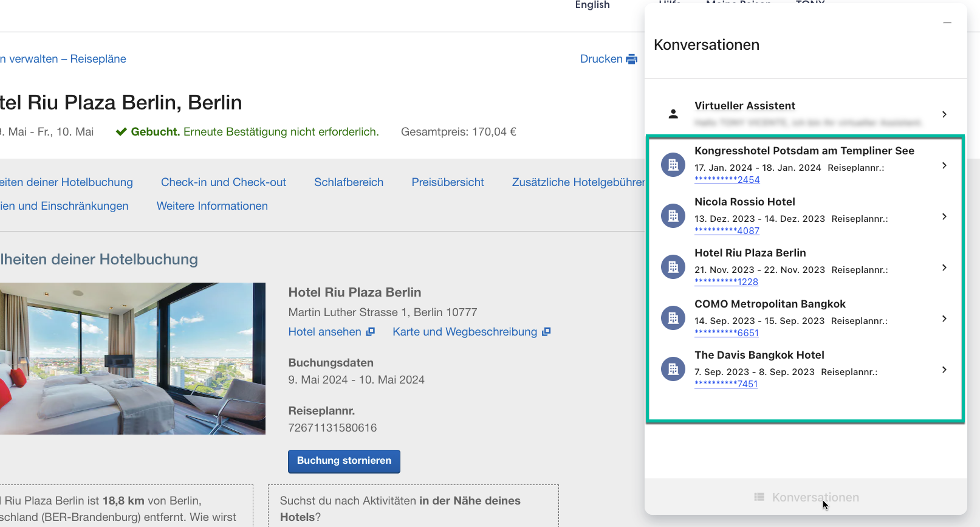Screen dimensions: 980x527
Task: Click the Aktivitäten in der Nähe suggestion box
Action: click(413, 506)
